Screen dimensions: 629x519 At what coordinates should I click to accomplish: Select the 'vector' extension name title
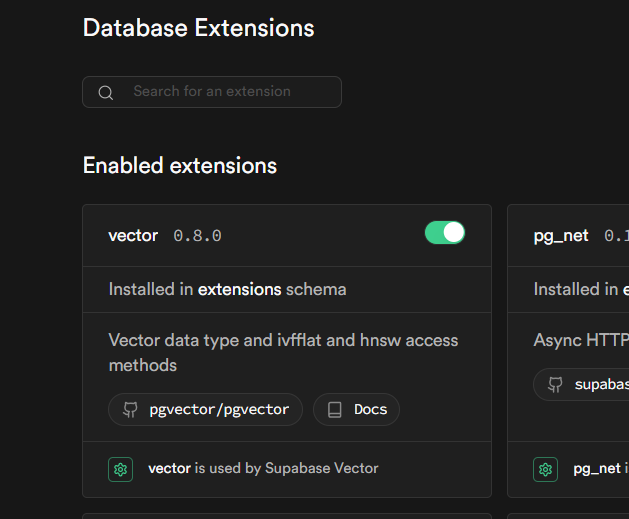tap(133, 236)
